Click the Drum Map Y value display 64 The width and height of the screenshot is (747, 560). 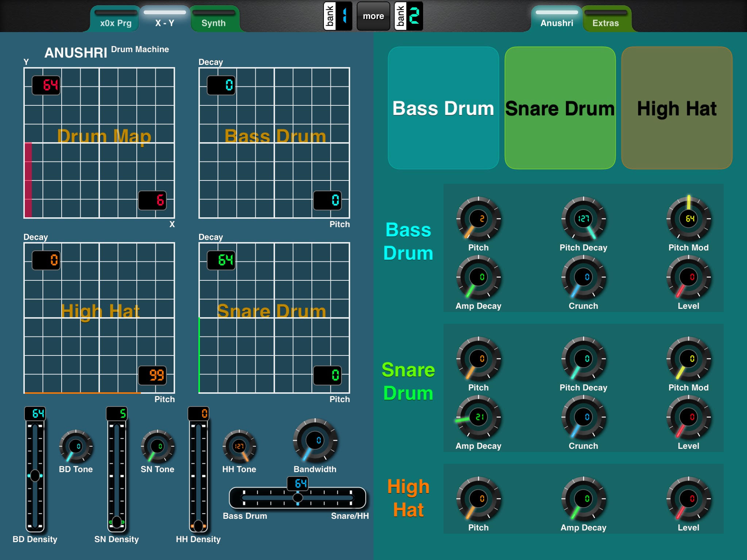[46, 85]
